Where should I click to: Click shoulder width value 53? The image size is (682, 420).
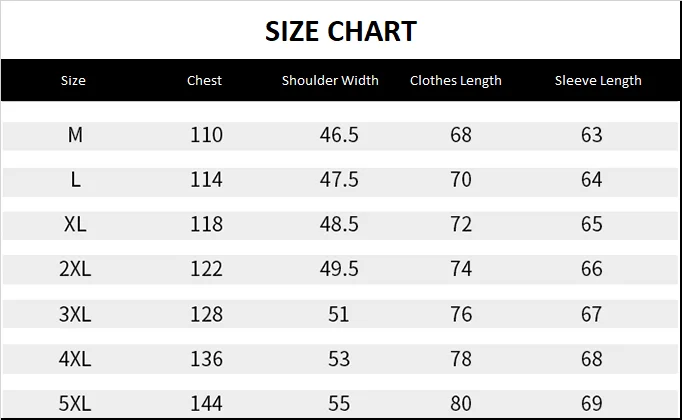[338, 359]
